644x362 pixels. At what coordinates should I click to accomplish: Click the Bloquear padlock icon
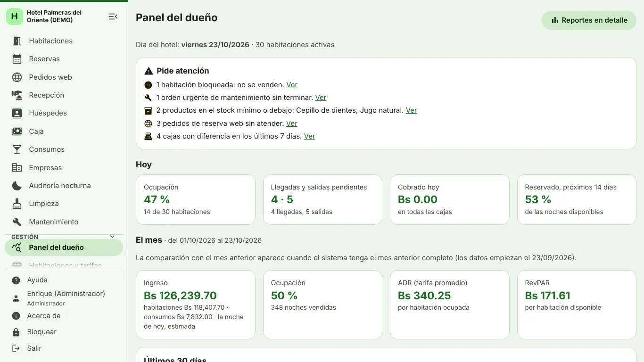[x=16, y=332]
